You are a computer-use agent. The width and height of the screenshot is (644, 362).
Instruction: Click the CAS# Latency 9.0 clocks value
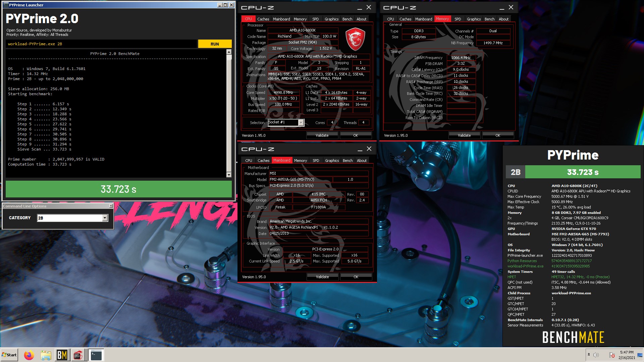pos(461,70)
